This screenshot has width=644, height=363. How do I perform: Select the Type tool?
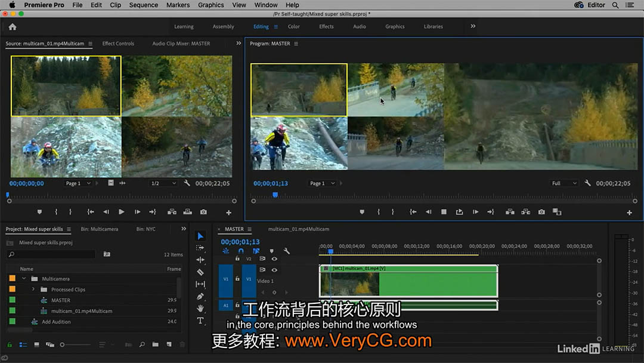pos(200,321)
